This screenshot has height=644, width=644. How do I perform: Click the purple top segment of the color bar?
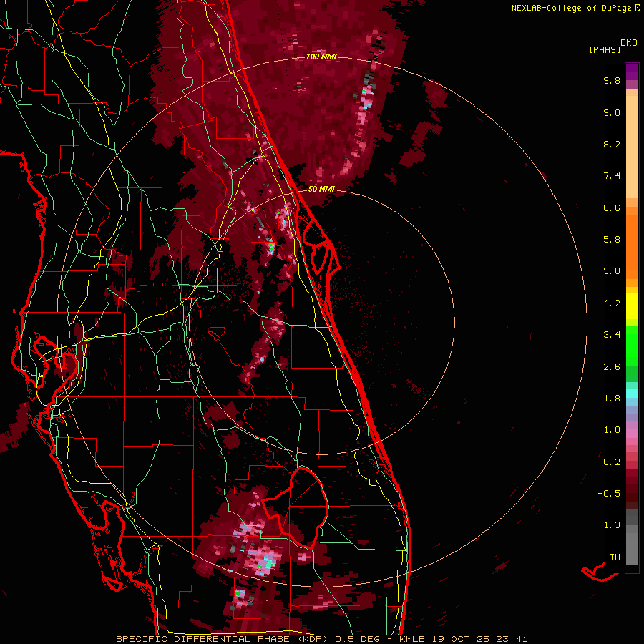[632, 72]
